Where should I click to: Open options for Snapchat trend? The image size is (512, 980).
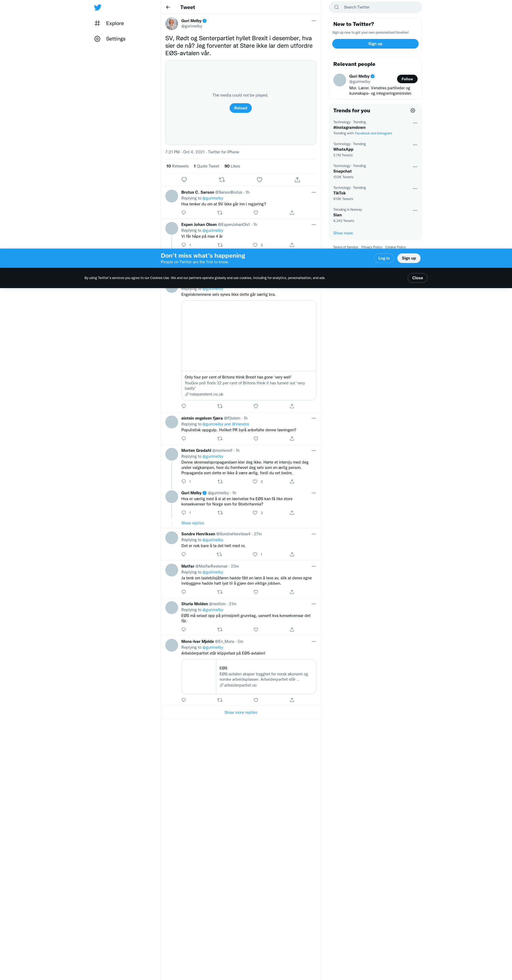415,167
